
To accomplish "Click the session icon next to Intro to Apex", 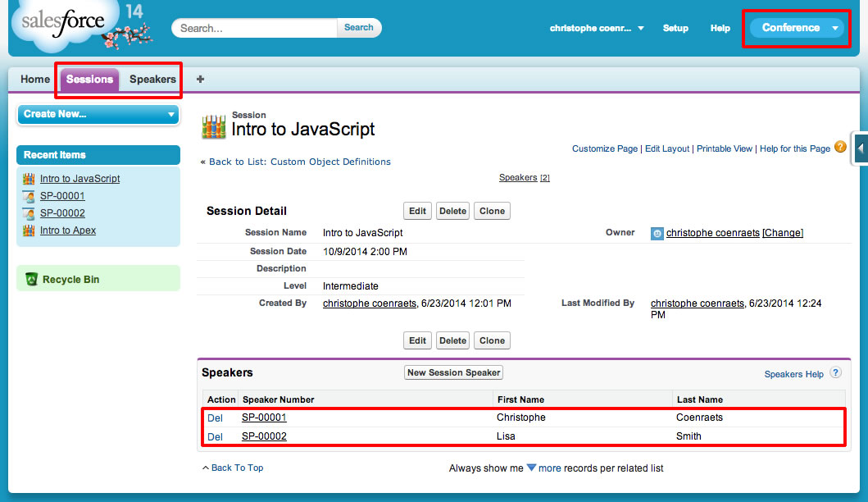I will coord(29,230).
